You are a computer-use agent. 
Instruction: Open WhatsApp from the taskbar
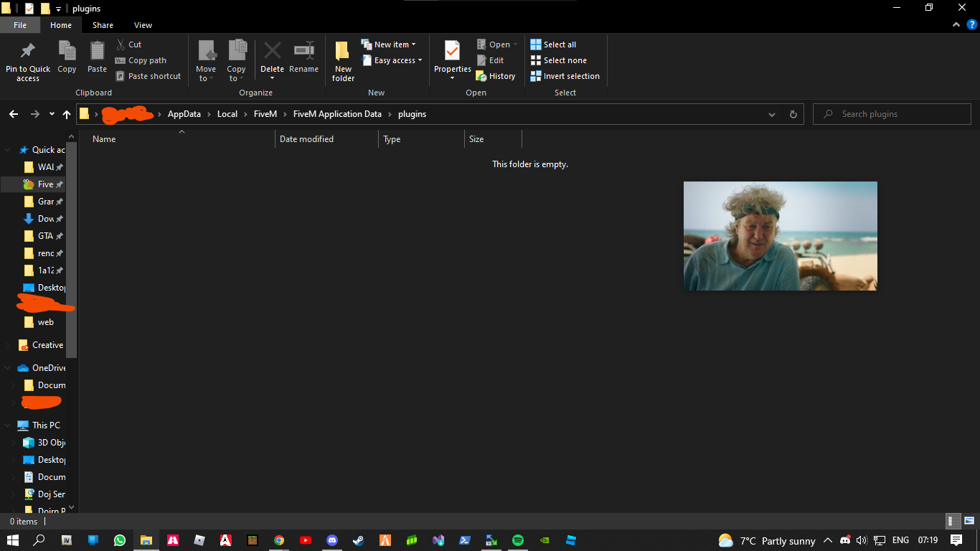[120, 540]
